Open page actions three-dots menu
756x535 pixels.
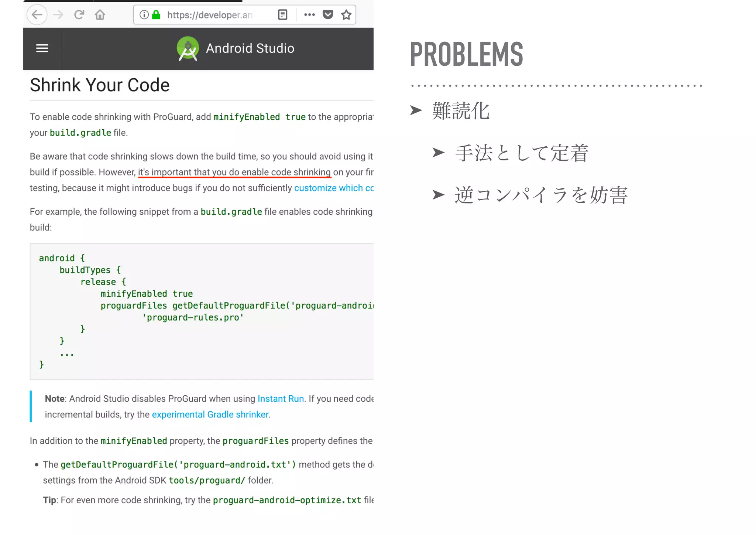point(309,15)
